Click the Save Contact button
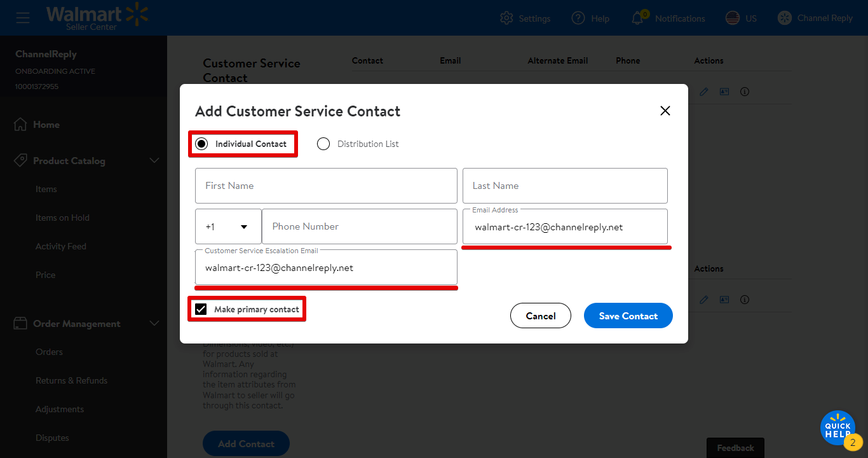868x458 pixels. click(628, 316)
